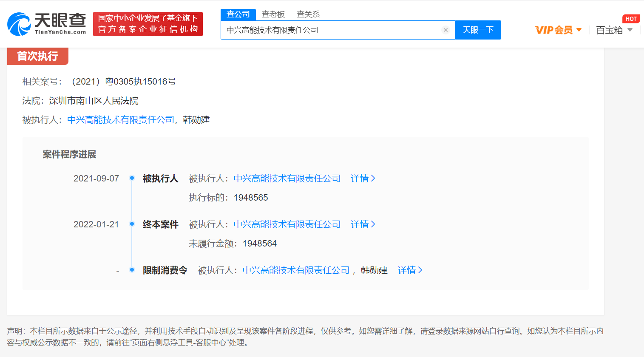Open 中兴高能技术有限责任公司 link beside 韩勋建 under 法院
The height and width of the screenshot is (357, 644).
pos(121,120)
